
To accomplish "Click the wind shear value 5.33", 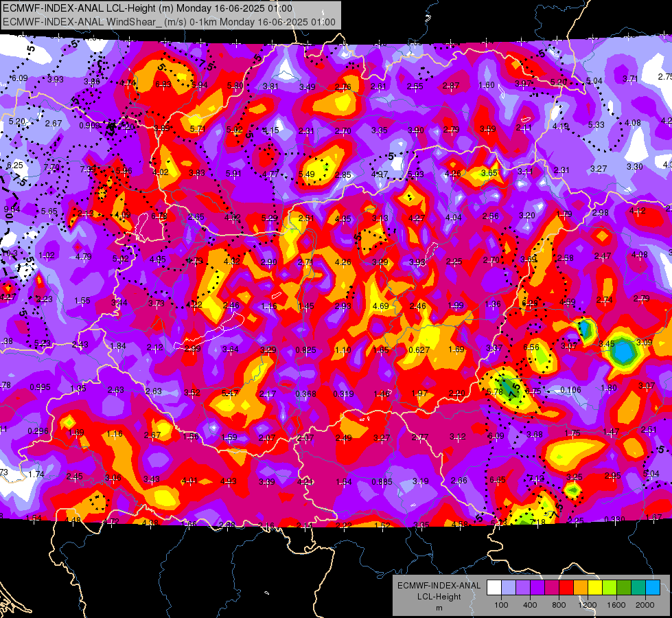I will click(x=596, y=124).
